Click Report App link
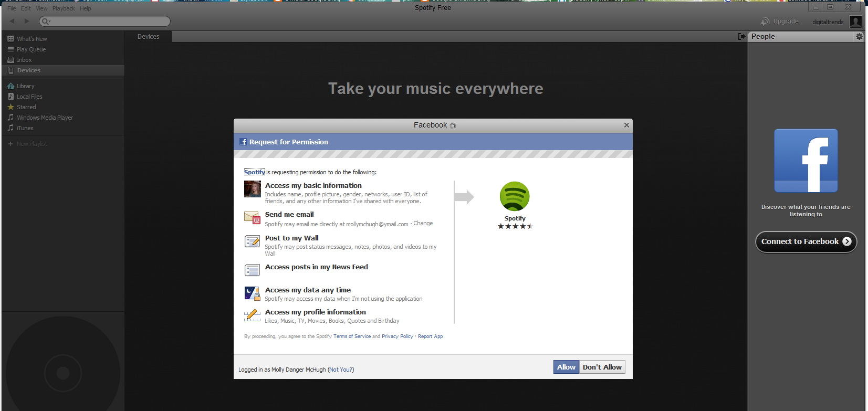868x411 pixels. (430, 336)
